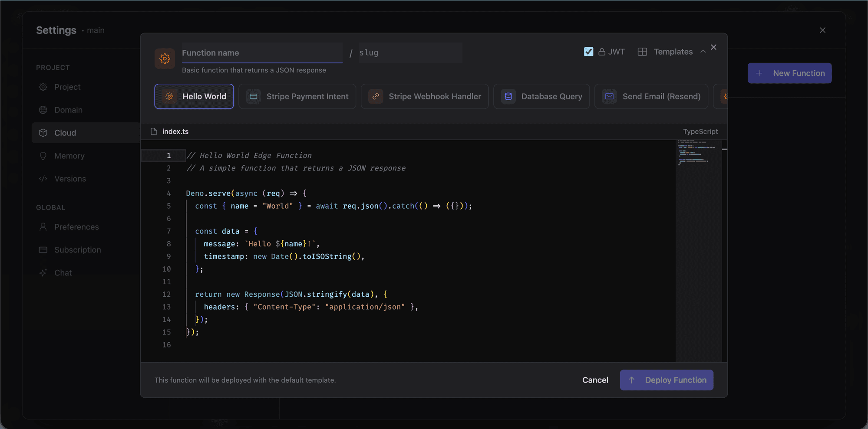Open Chat using its sparkle icon
This screenshot has height=429, width=868.
[43, 272]
